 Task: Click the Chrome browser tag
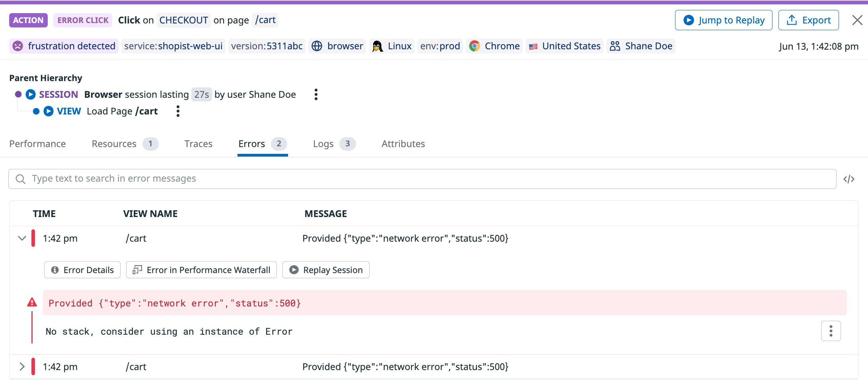[x=494, y=46]
